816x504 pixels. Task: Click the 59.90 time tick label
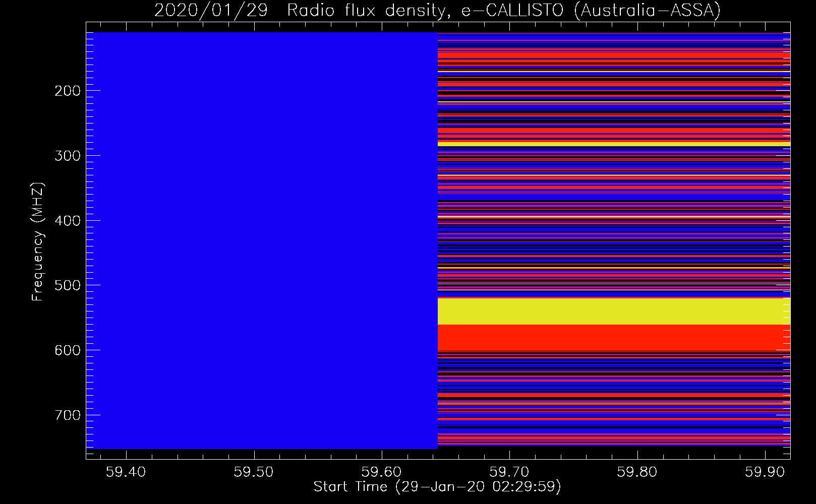coord(765,472)
